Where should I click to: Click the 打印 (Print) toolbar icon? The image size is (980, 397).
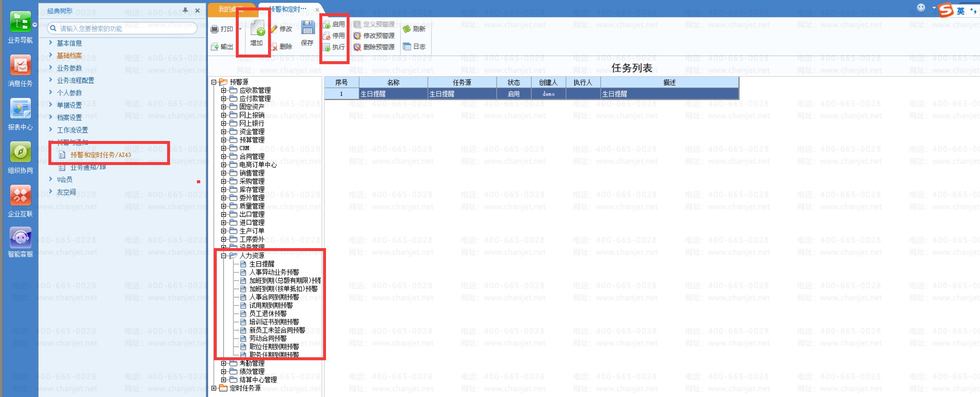pyautogui.click(x=215, y=29)
